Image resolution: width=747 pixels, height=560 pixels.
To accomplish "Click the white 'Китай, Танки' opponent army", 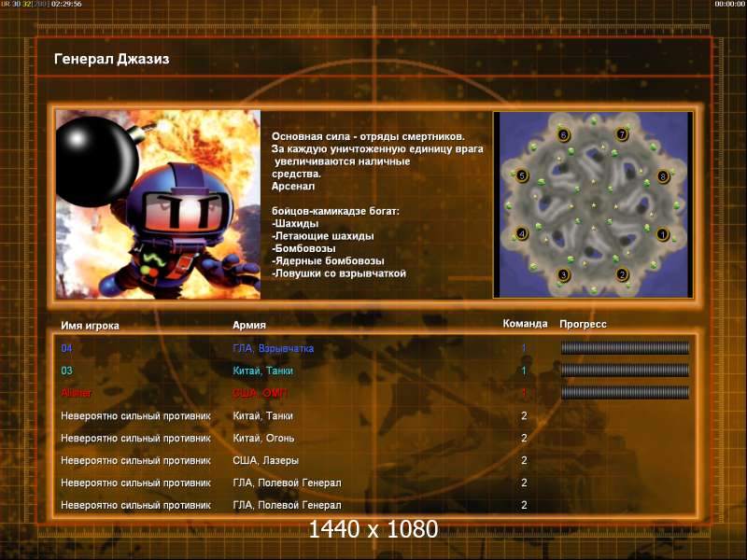I will 262,415.
